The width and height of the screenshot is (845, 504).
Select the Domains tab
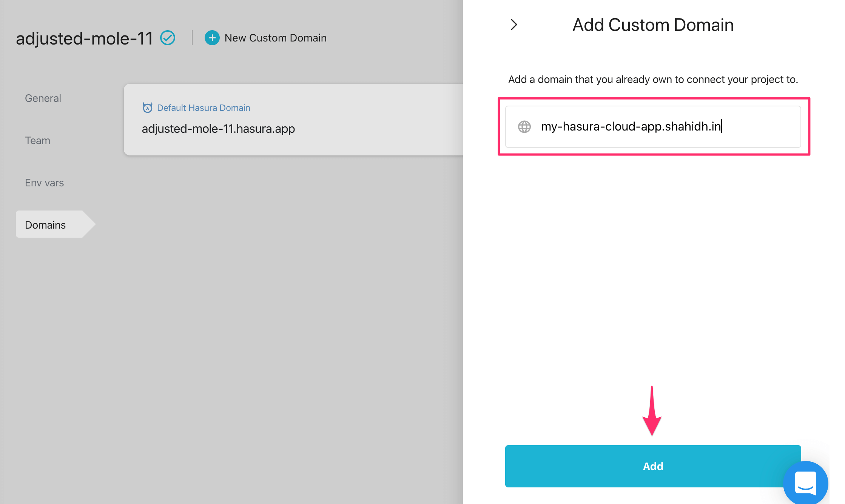pyautogui.click(x=45, y=225)
